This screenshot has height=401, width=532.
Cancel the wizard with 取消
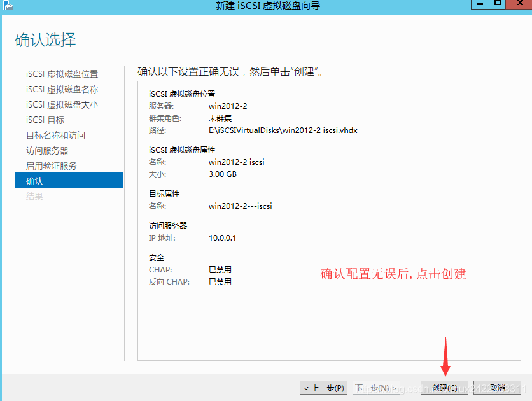pos(497,388)
